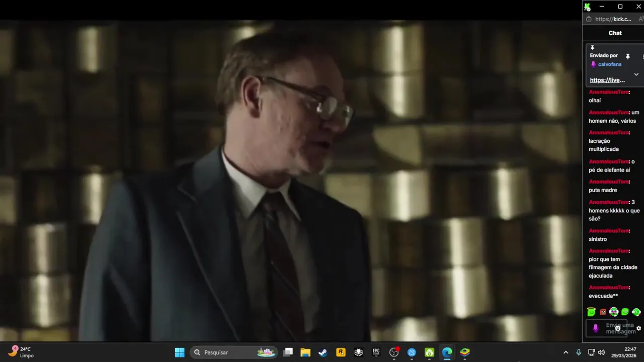
Task: Insert the green shocked headphones emote
Action: click(614, 312)
